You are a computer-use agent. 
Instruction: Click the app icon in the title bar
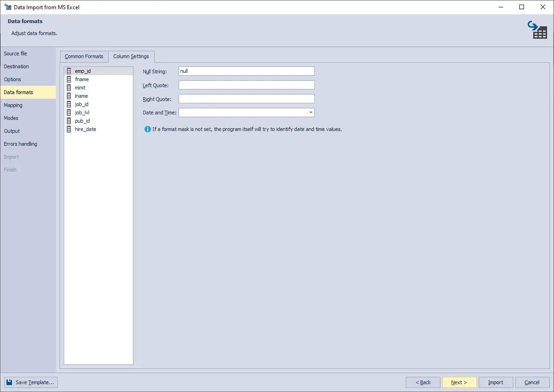(x=7, y=7)
